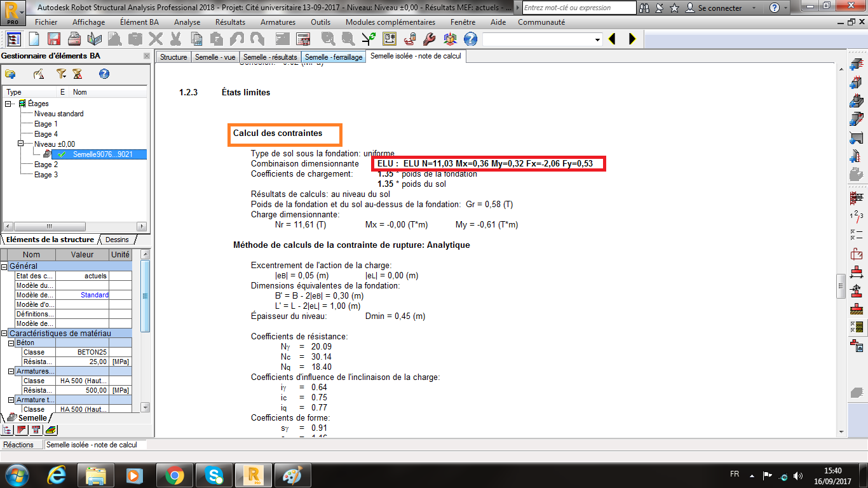Select Semelle9076...9021 in the tree

pyautogui.click(x=102, y=154)
